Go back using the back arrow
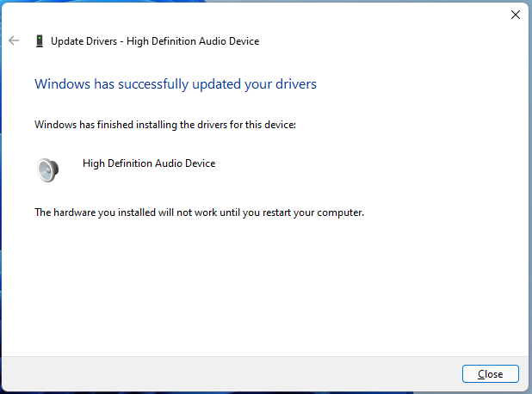This screenshot has width=532, height=394. pos(14,40)
